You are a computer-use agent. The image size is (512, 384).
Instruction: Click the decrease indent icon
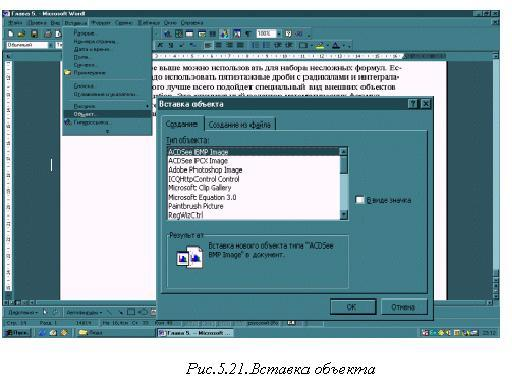pyautogui.click(x=278, y=45)
